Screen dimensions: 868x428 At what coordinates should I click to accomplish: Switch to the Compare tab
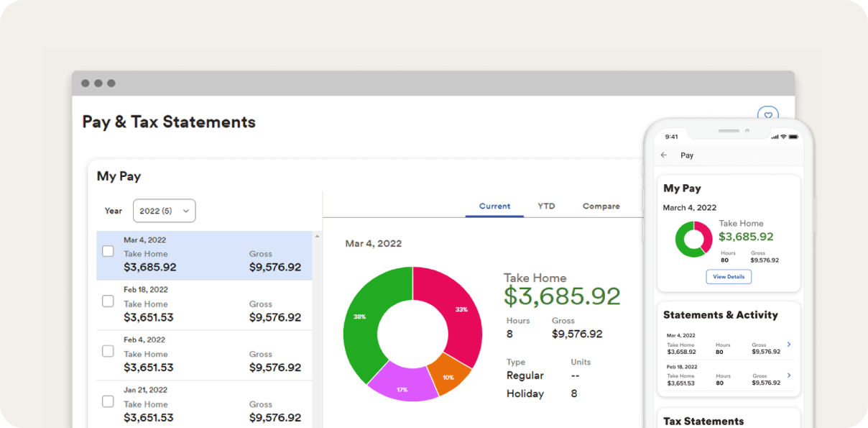tap(601, 206)
